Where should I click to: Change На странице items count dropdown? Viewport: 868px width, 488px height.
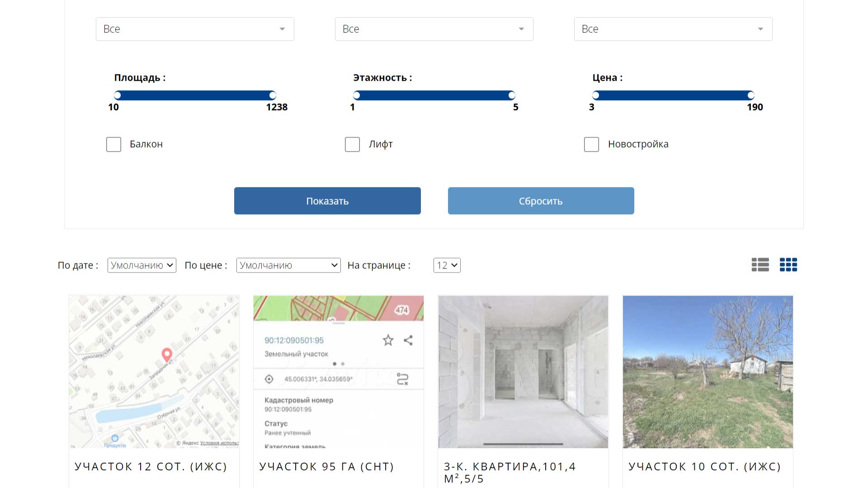click(x=447, y=265)
